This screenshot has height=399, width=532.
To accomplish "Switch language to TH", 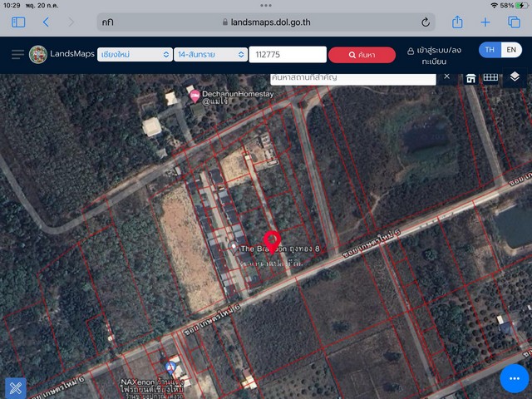I will point(490,50).
